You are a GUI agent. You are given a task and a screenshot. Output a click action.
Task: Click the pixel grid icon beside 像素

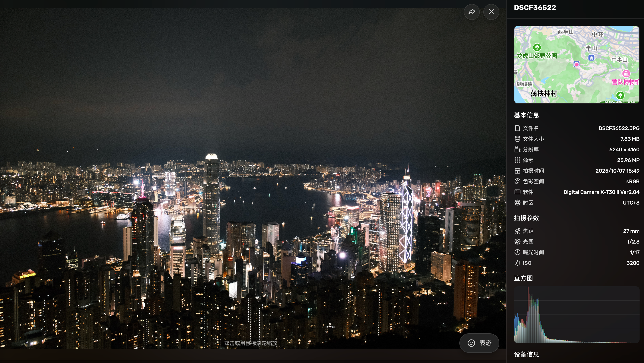tap(517, 160)
